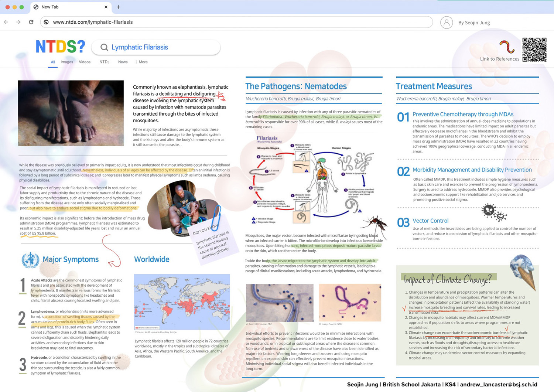Open the NTDs tab
554x392 pixels.
click(104, 62)
